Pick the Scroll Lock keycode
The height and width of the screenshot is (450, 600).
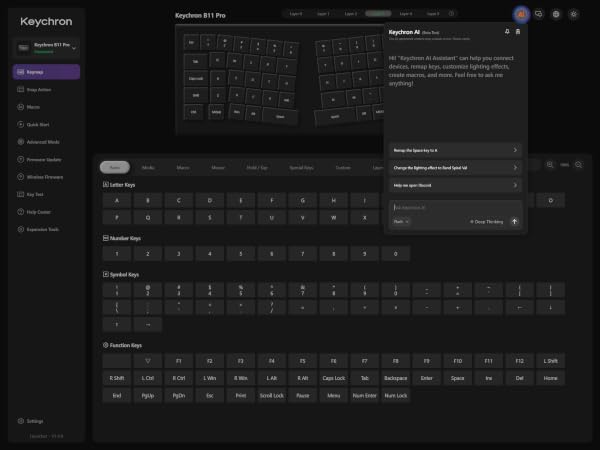[272, 396]
